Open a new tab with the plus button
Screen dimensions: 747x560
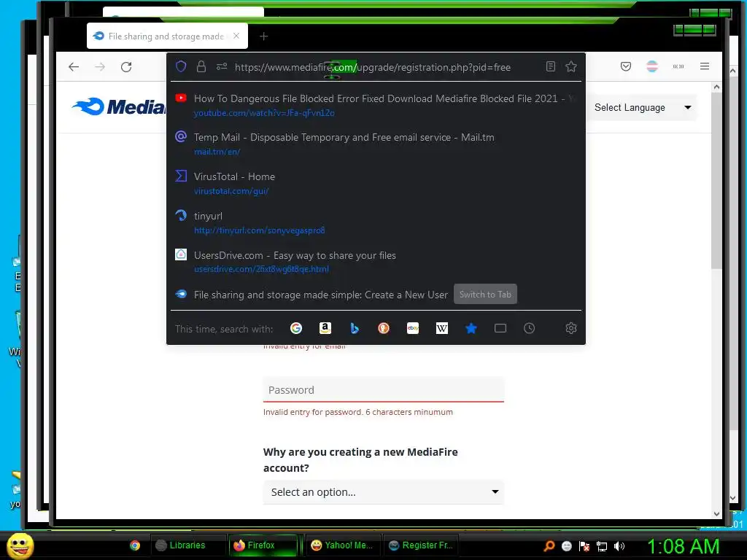[x=263, y=36]
